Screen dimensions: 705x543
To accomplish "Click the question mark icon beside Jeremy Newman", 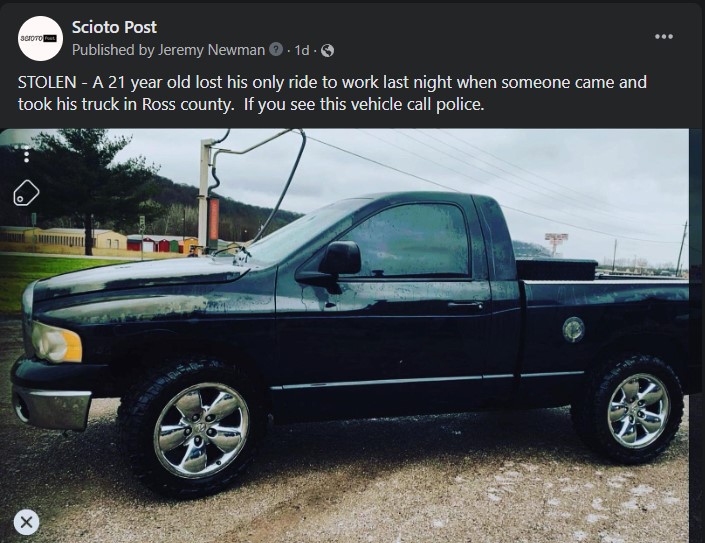I will 276,49.
